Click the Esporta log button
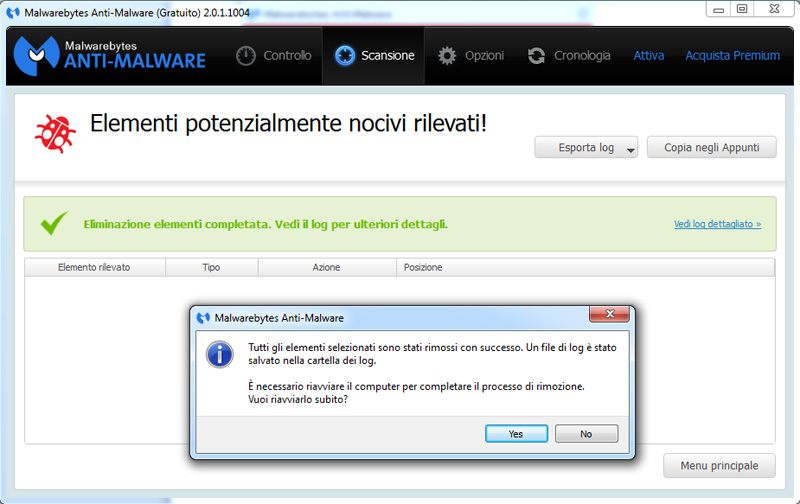 pos(586,147)
